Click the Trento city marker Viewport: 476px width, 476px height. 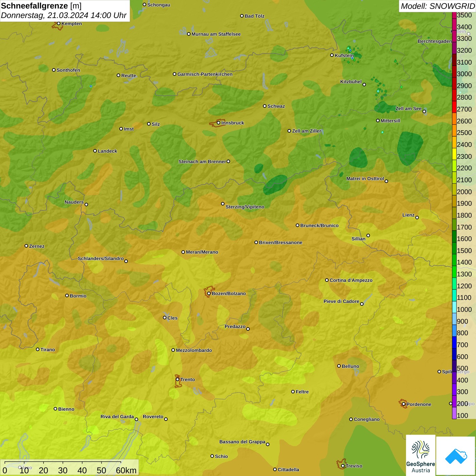177,379
